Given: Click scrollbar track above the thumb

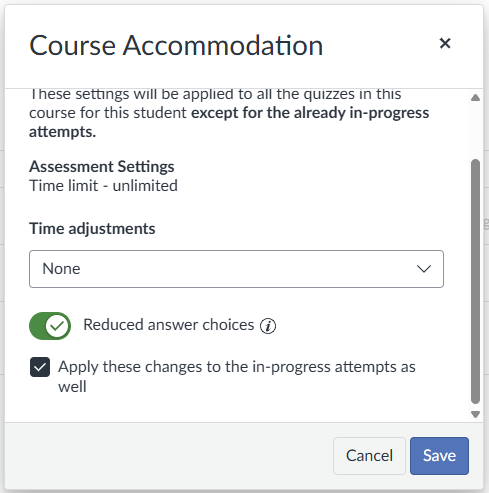Looking at the screenshot, I should 475,131.
